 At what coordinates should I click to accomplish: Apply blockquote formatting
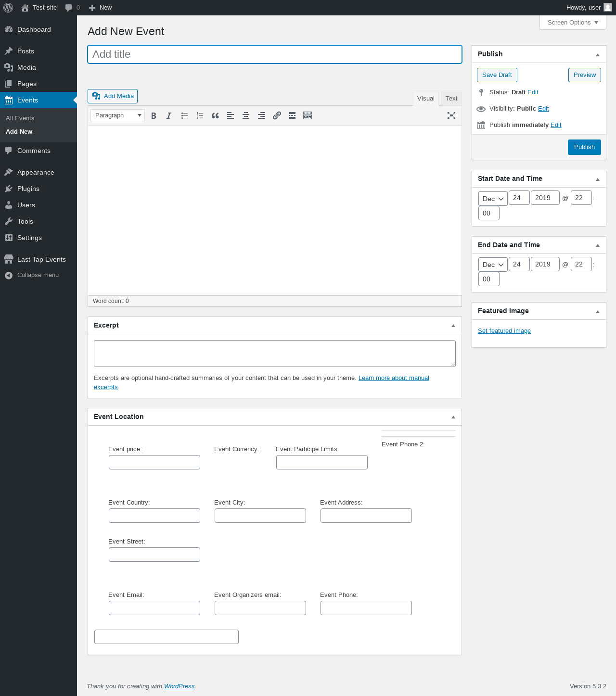click(x=215, y=115)
